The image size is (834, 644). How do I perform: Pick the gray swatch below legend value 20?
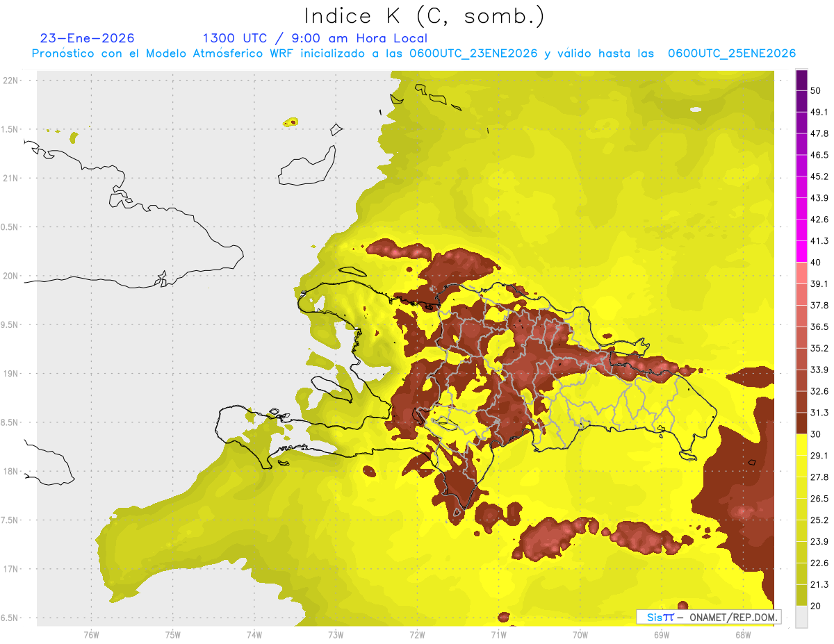tap(802, 617)
